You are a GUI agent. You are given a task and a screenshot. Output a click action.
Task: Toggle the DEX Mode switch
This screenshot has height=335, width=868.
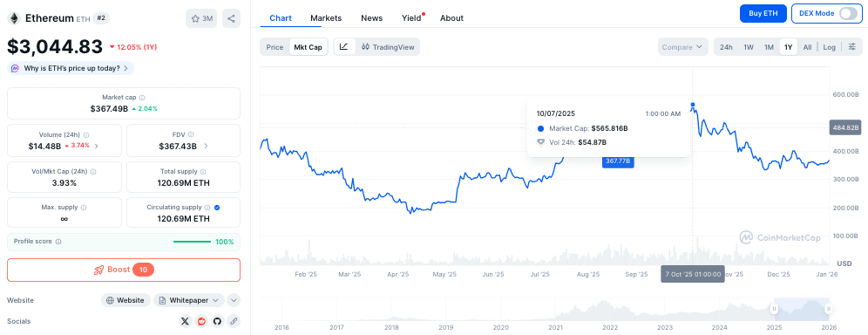coord(847,13)
